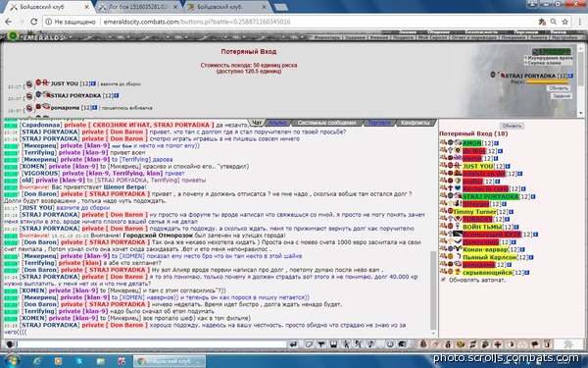Screen dimensions: 588x368
Task: Click private-message icon left of muller
Action: tap(443, 181)
